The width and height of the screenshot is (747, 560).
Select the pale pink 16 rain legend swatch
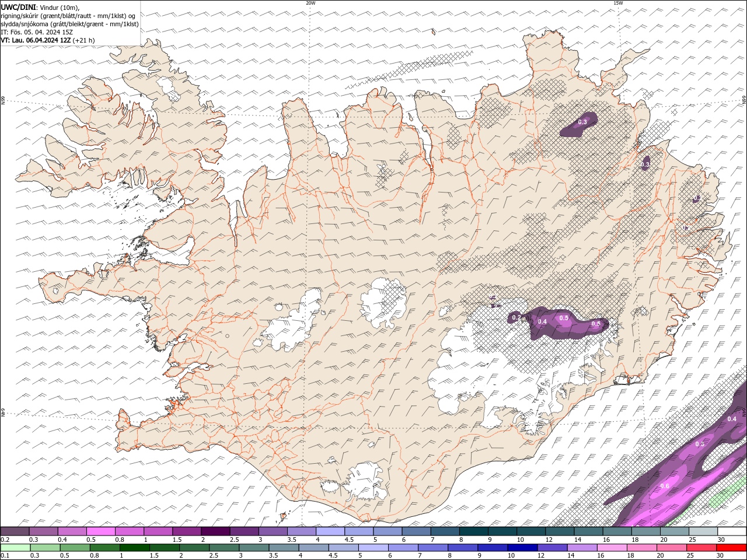(612, 548)
